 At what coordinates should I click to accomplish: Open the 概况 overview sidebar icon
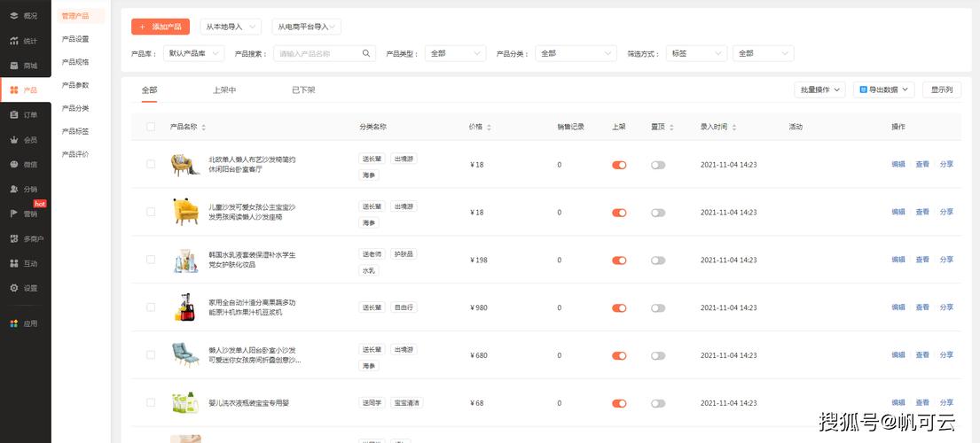(x=14, y=16)
